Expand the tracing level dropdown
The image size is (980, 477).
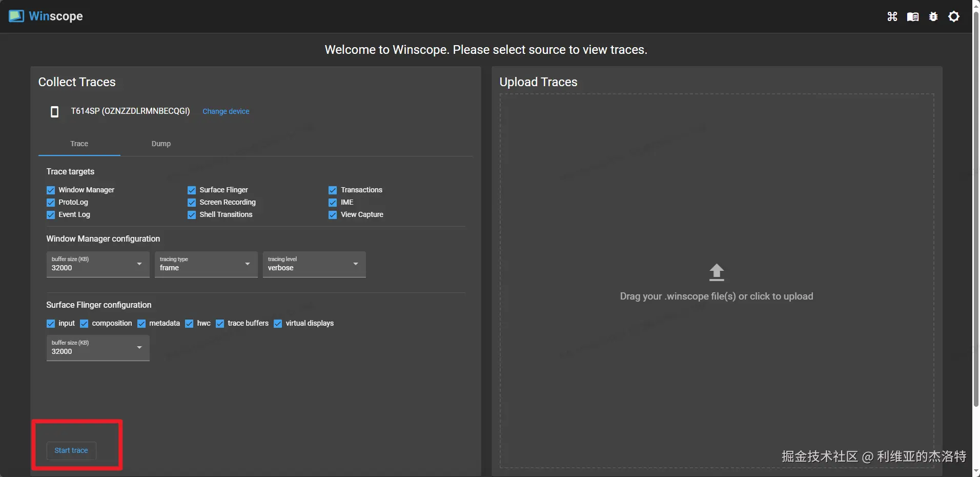click(314, 264)
